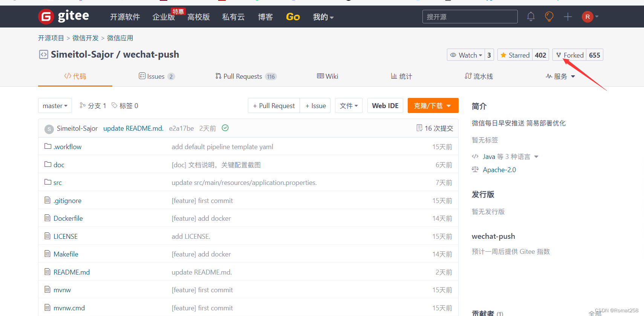Click the Makefile file icon

coord(47,253)
